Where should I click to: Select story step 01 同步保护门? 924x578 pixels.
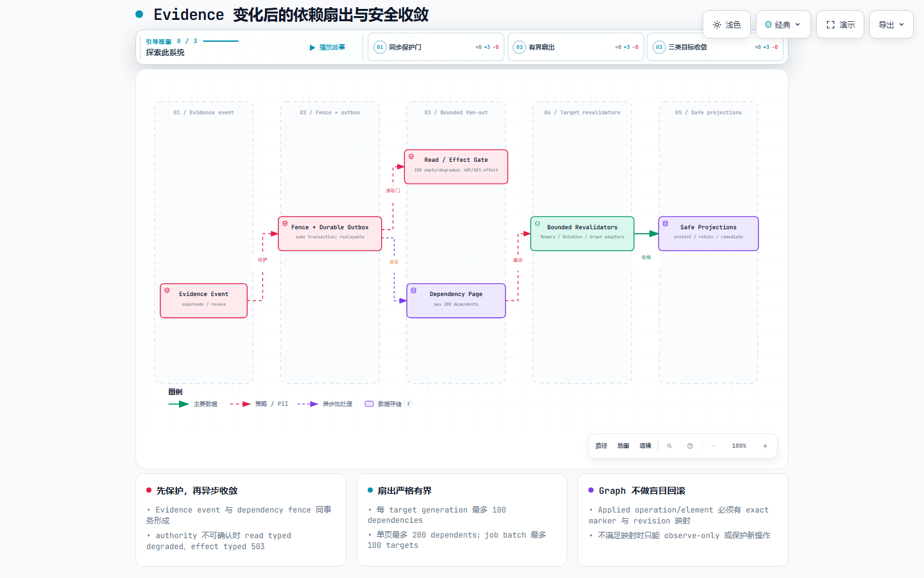tap(436, 47)
